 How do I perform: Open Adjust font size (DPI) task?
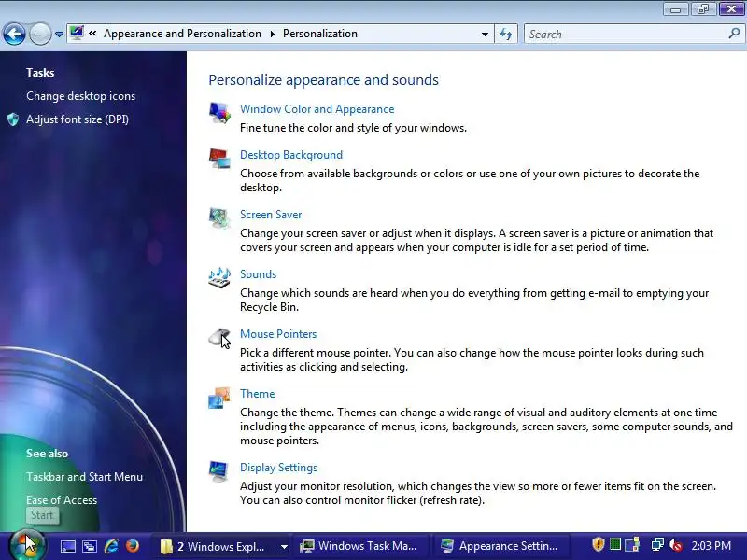point(78,119)
